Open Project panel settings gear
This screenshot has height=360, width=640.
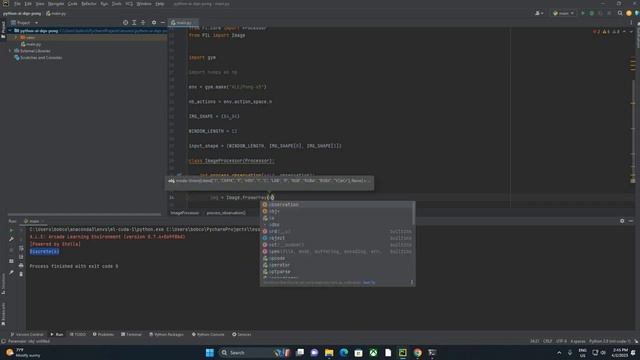coord(154,23)
